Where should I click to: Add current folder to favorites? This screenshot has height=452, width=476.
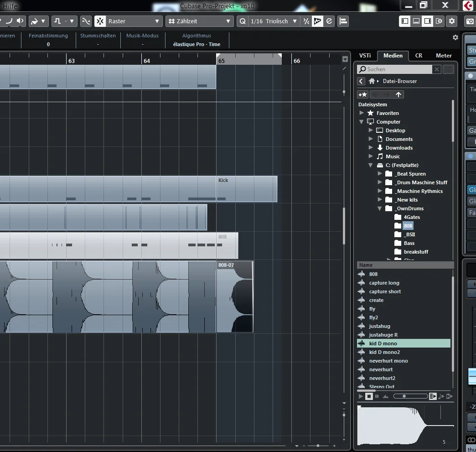(363, 94)
